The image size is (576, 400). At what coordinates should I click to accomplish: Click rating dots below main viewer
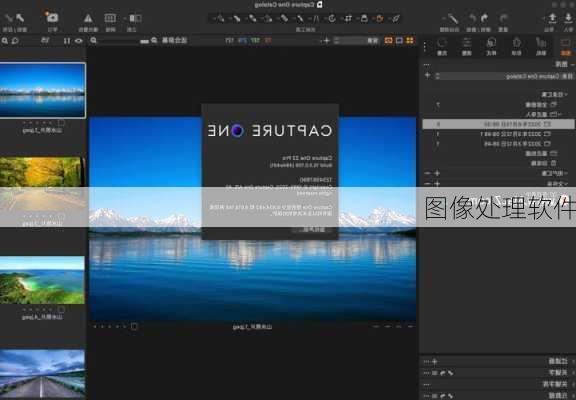[109, 326]
